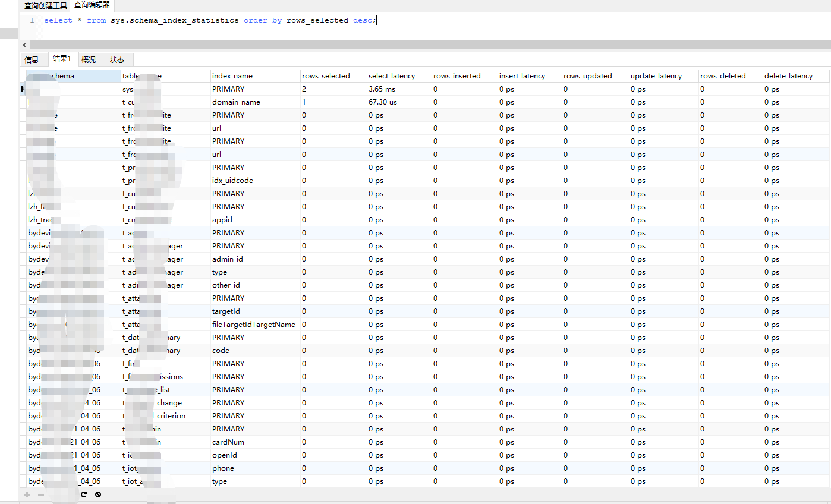Switch to the 查询创建工具 tab

[x=45, y=6]
